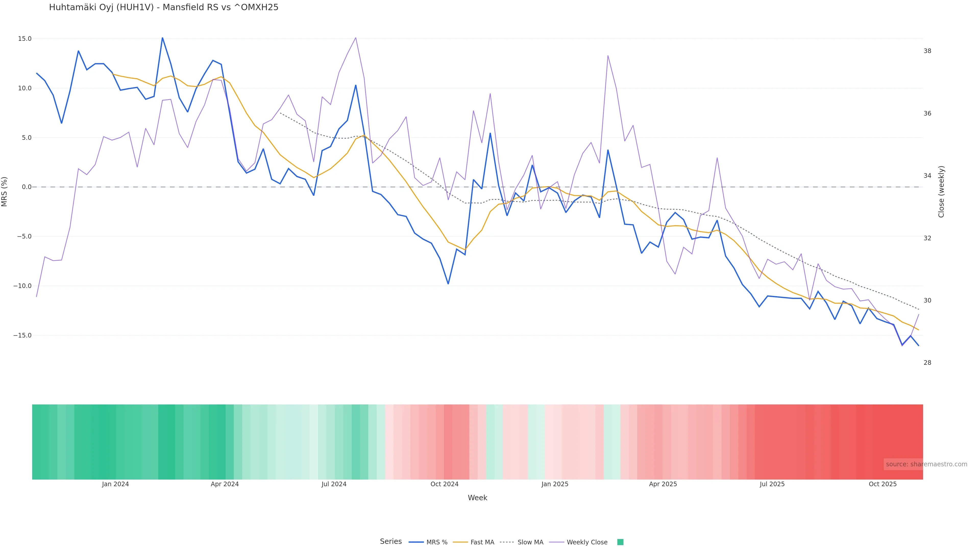The image size is (980, 551).
Task: Click the Close (weekly) right axis title
Action: (x=941, y=192)
